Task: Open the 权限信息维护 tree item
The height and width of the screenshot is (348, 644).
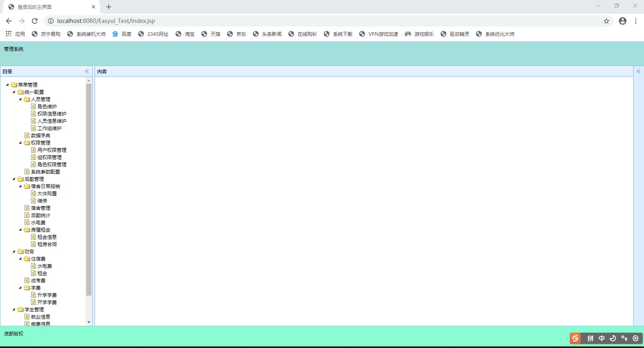Action: pyautogui.click(x=52, y=114)
